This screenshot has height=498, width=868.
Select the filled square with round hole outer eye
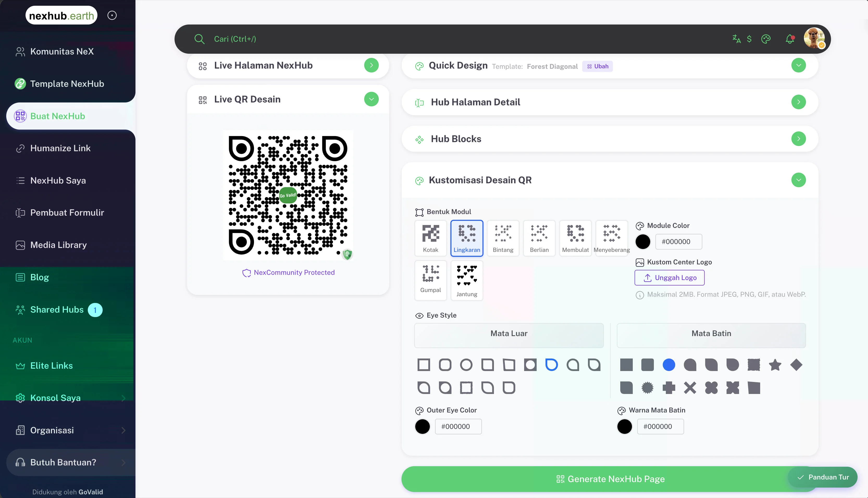[530, 365]
